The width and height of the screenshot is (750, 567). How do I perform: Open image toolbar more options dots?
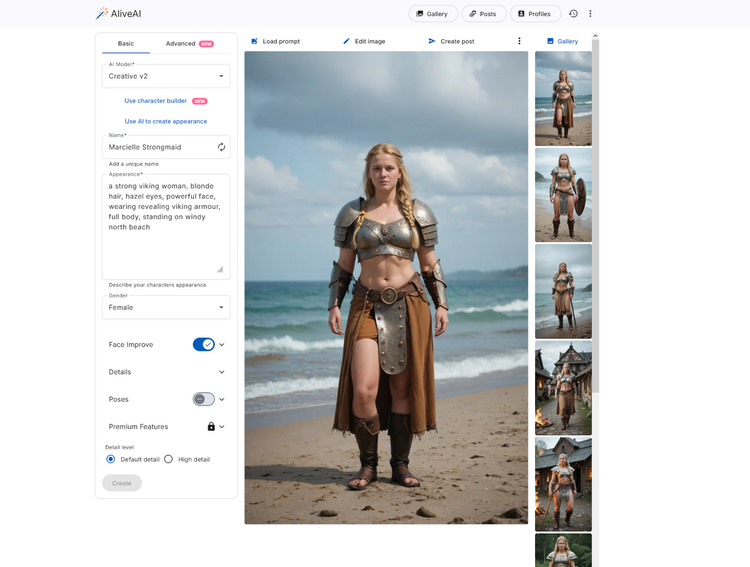(519, 41)
